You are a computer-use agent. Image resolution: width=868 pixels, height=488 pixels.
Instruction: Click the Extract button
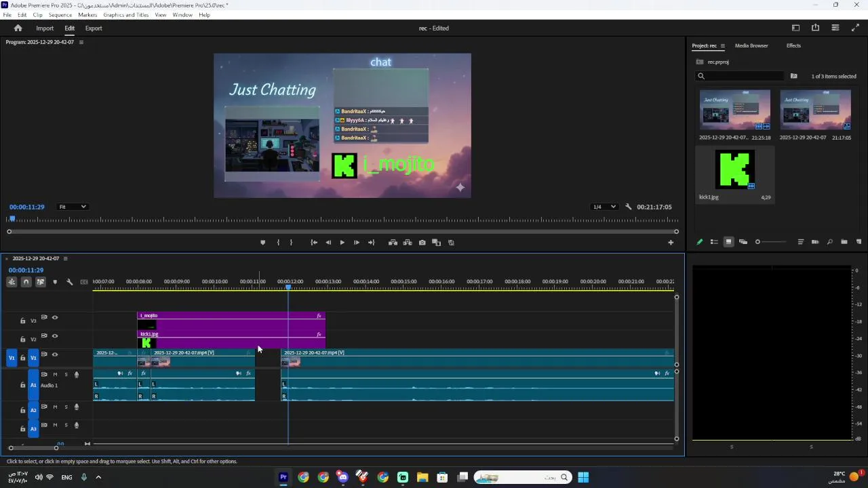408,243
